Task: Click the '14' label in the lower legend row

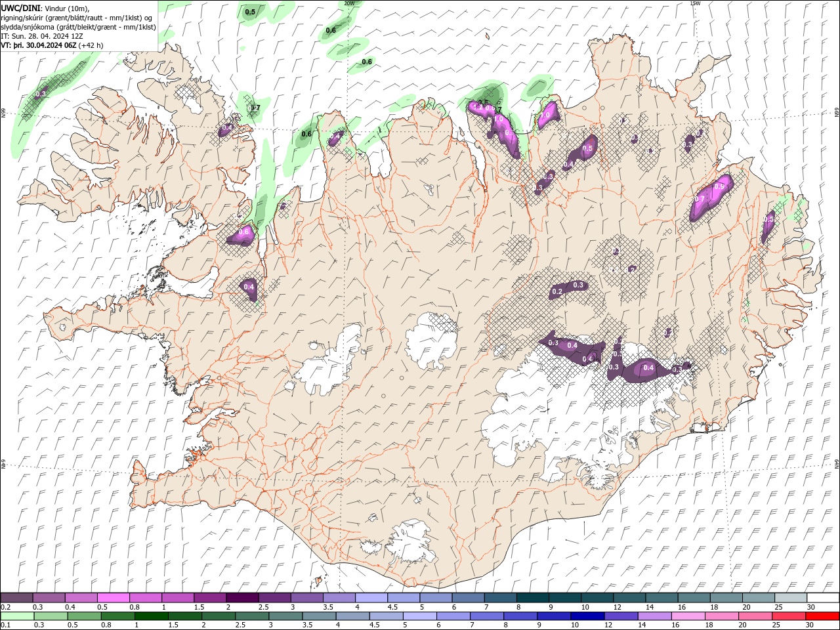Action: pyautogui.click(x=642, y=625)
